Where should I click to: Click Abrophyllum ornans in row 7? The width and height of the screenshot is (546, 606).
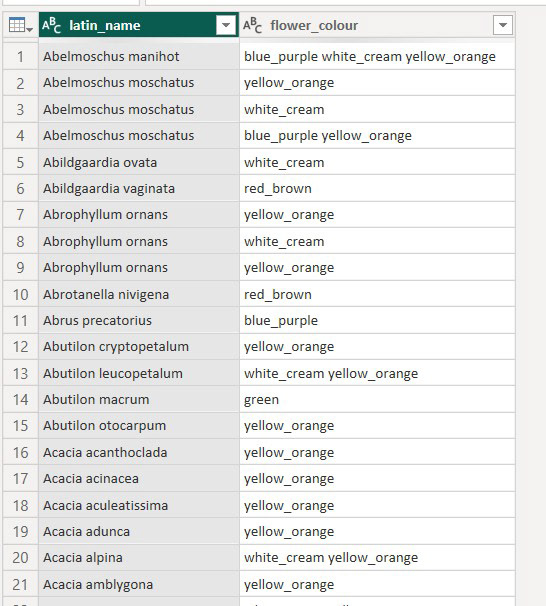click(139, 215)
